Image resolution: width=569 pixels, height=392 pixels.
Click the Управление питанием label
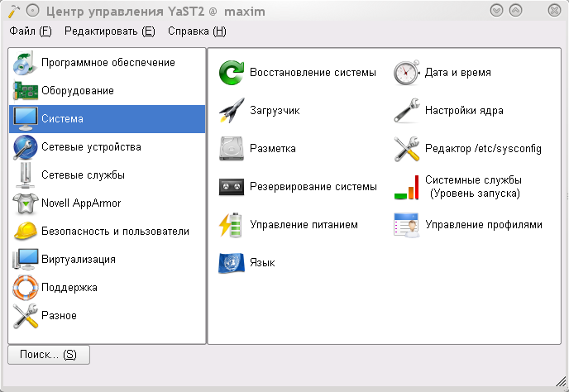click(304, 225)
